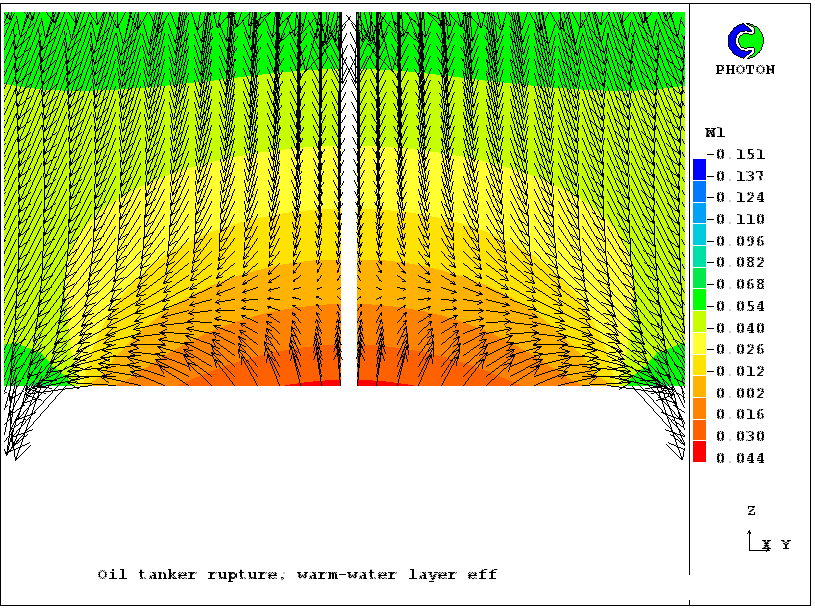This screenshot has width=815, height=609.
Task: Click the W1 legend variable label
Action: pos(714,132)
